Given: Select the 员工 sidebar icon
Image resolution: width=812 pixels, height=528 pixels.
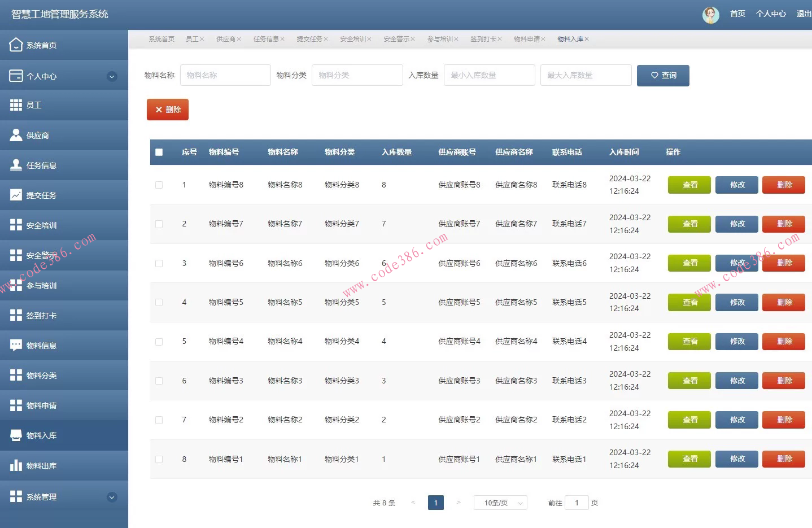Looking at the screenshot, I should [x=34, y=104].
